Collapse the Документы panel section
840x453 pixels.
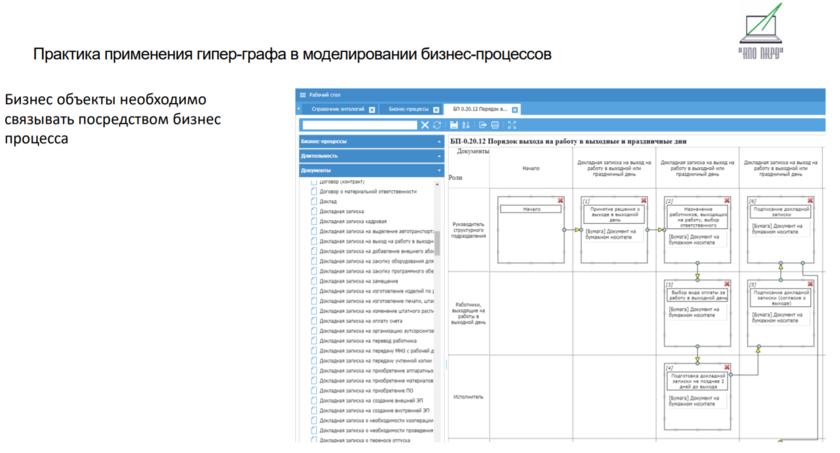click(439, 170)
